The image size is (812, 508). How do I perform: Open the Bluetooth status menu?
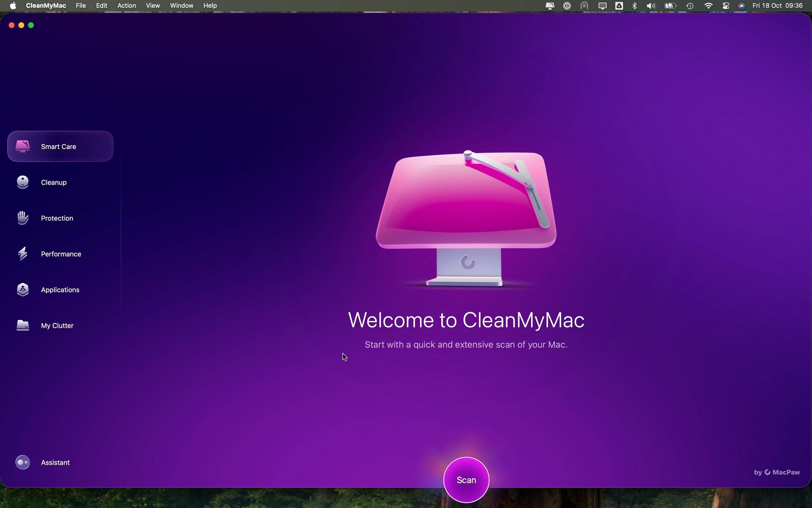(635, 6)
